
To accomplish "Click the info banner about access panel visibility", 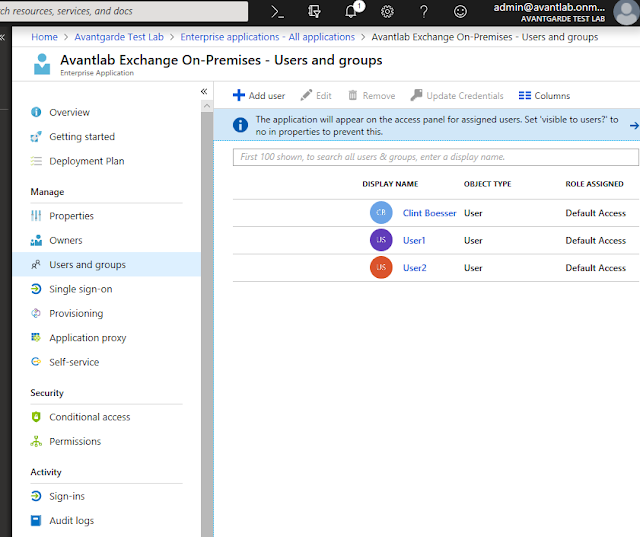I will point(427,125).
